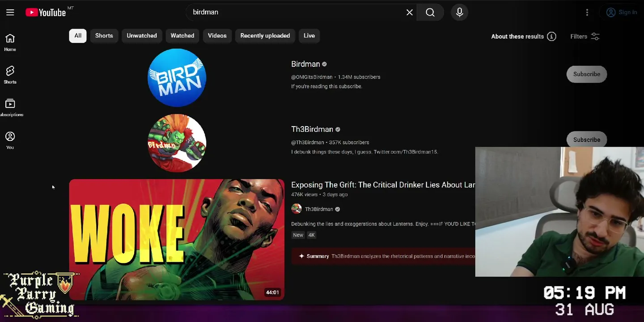Image resolution: width=644 pixels, height=322 pixels.
Task: Select the Watched filter chip
Action: (x=182, y=36)
